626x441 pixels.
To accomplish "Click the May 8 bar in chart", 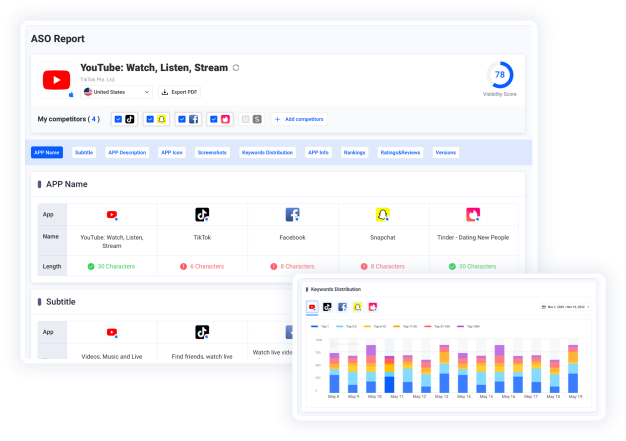I will (334, 373).
